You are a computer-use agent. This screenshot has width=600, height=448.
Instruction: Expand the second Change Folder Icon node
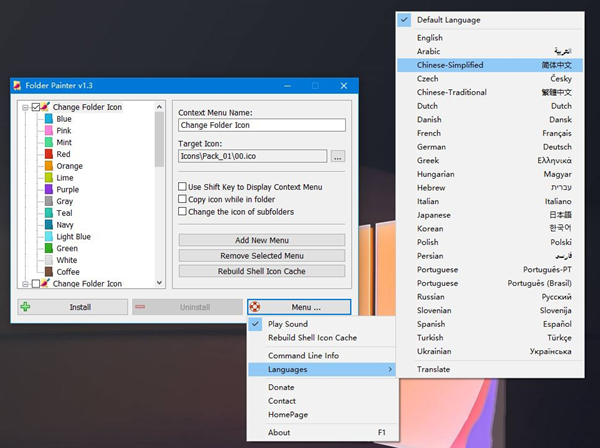[x=24, y=284]
